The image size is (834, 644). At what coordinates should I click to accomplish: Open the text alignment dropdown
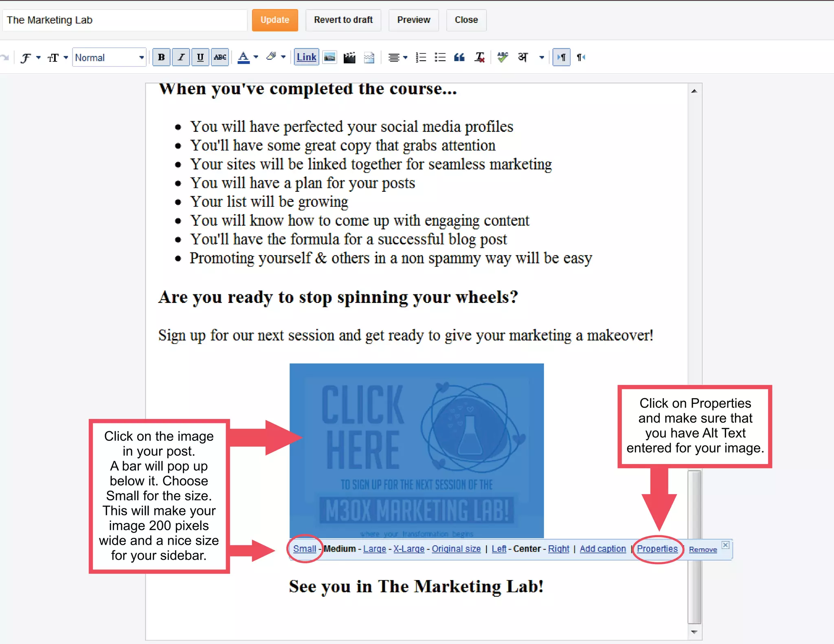(x=397, y=57)
